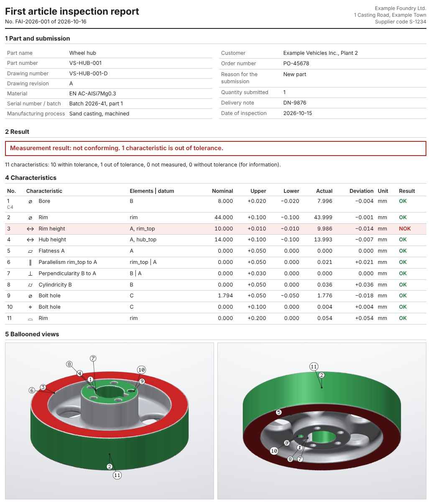Click balloon 9 in the right ballooned view
The height and width of the screenshot is (504, 431).
point(286,443)
